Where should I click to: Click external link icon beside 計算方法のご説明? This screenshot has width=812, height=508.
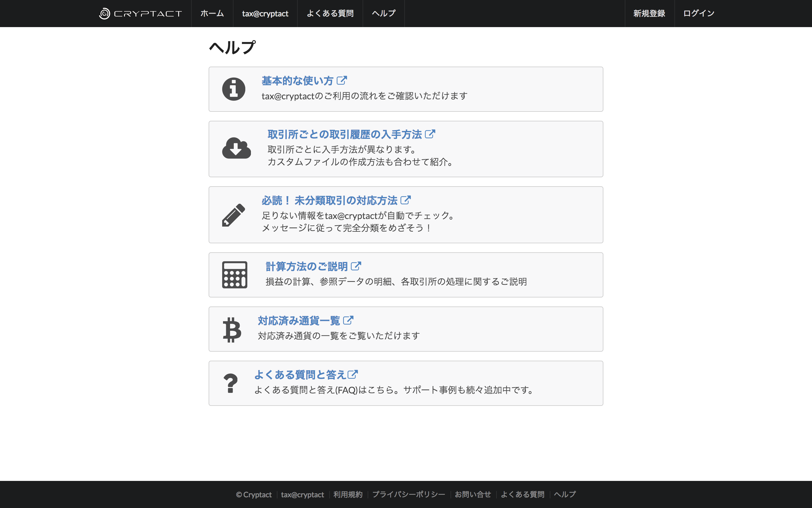(x=356, y=266)
